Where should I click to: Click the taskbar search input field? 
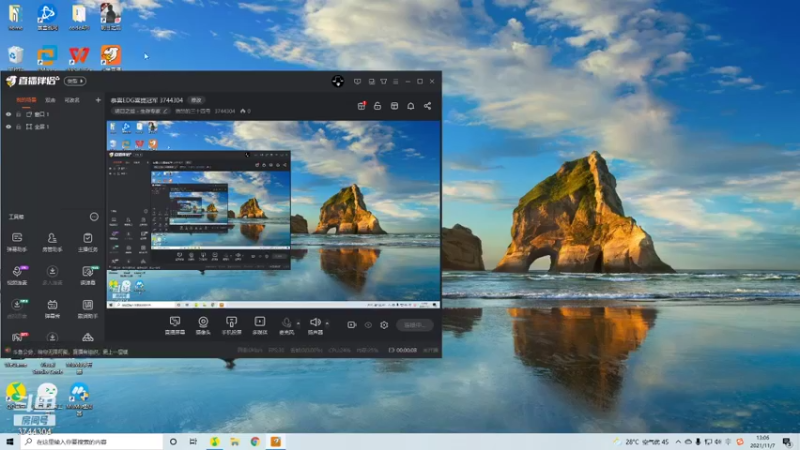click(x=92, y=441)
